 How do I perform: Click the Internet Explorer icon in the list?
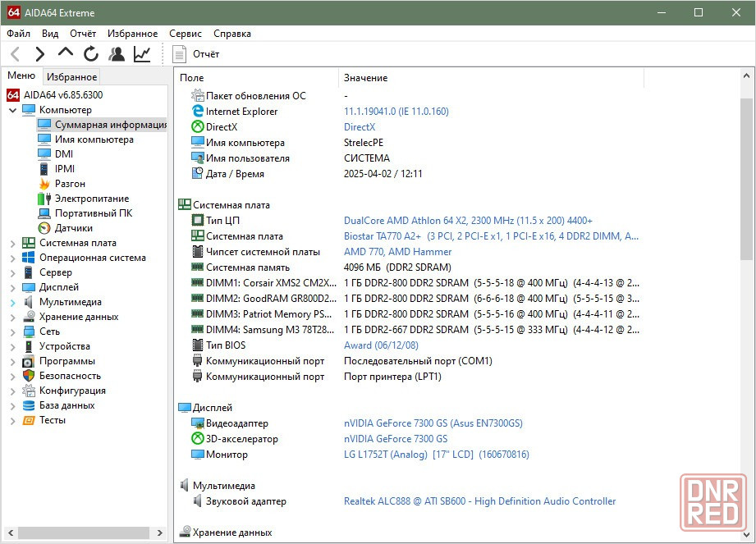(x=197, y=112)
